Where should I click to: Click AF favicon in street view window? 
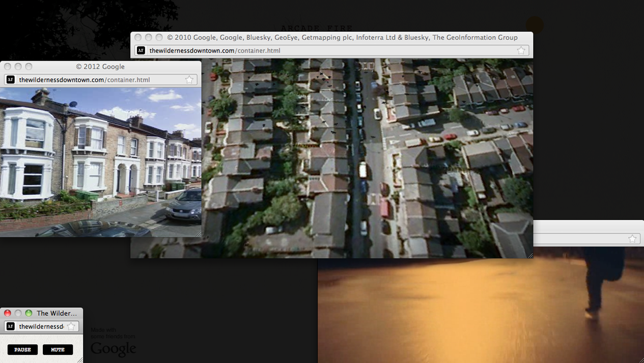coord(10,79)
